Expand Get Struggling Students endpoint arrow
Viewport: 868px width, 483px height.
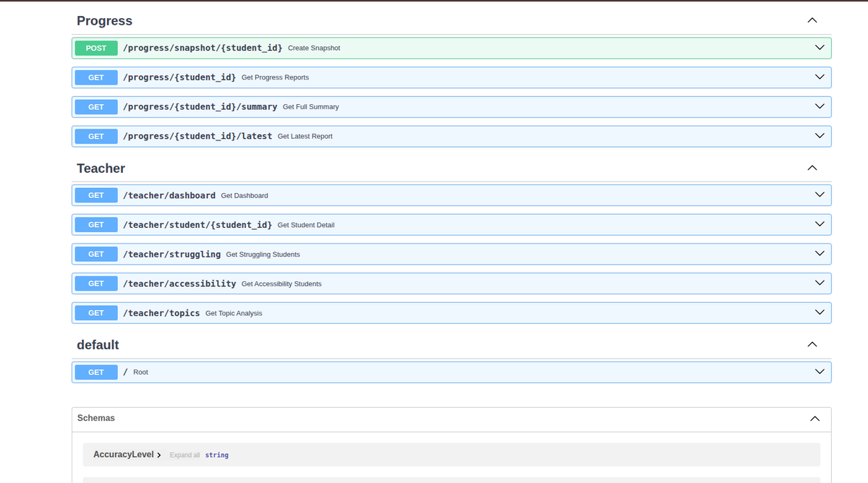coord(820,254)
